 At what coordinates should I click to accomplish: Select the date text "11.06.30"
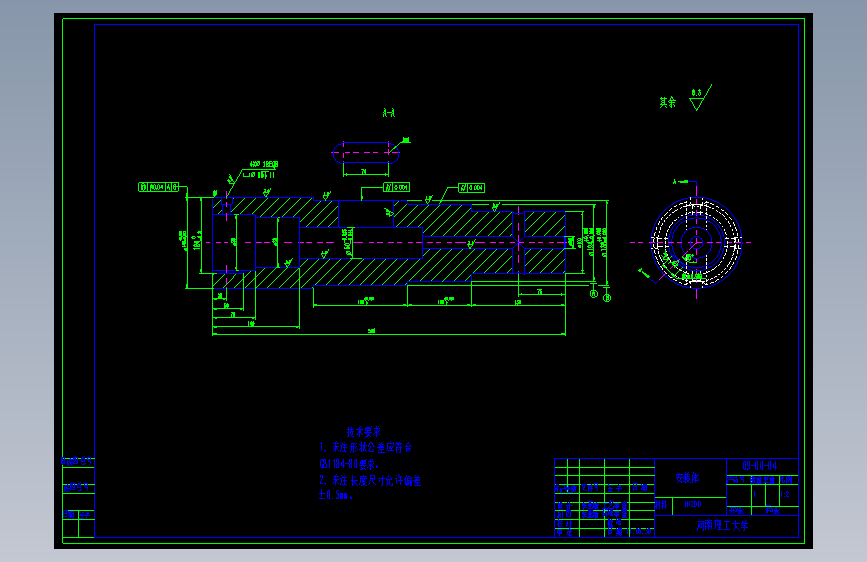639,532
